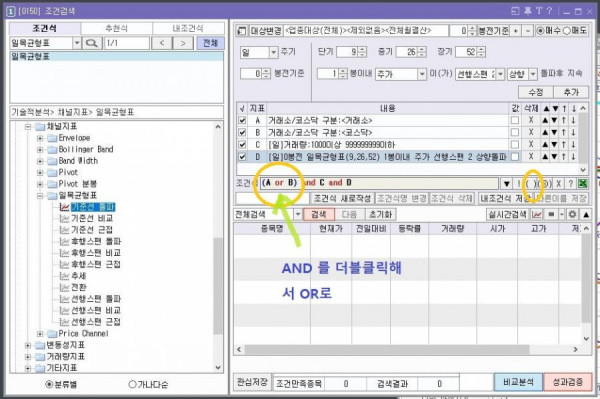
Task: Click the magnifier search icon beside 일목균형표 field
Action: [91, 43]
